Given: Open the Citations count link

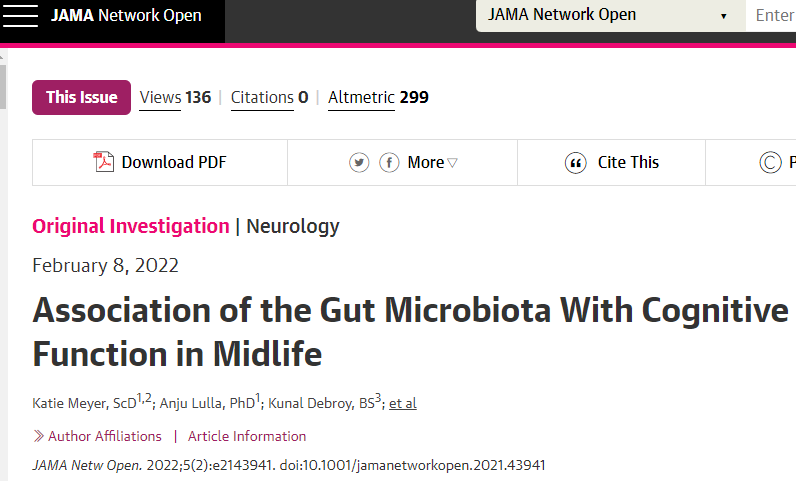Looking at the screenshot, I should [270, 98].
